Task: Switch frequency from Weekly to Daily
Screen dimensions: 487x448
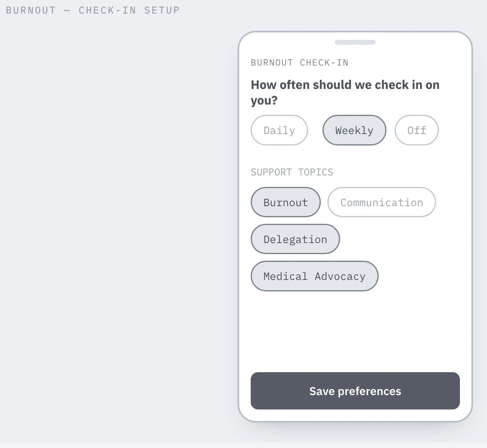Action: click(279, 130)
